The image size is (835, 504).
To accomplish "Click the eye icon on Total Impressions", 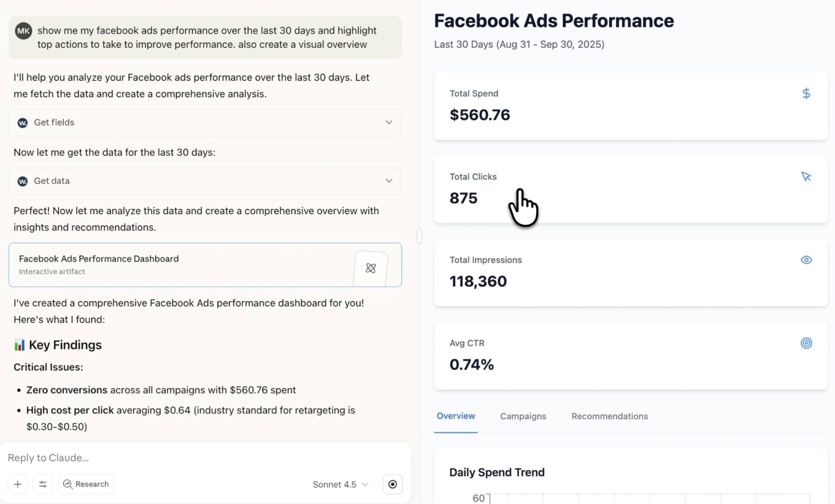I will click(x=806, y=260).
